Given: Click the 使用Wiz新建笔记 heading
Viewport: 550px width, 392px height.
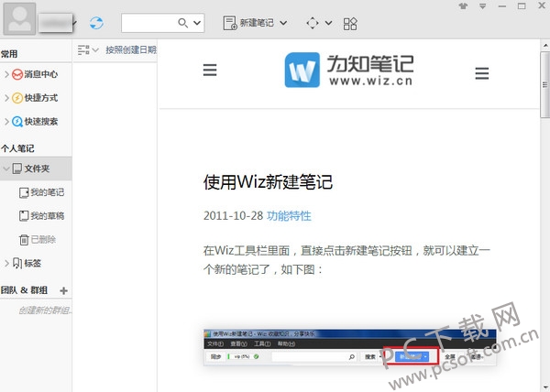Looking at the screenshot, I should click(268, 182).
